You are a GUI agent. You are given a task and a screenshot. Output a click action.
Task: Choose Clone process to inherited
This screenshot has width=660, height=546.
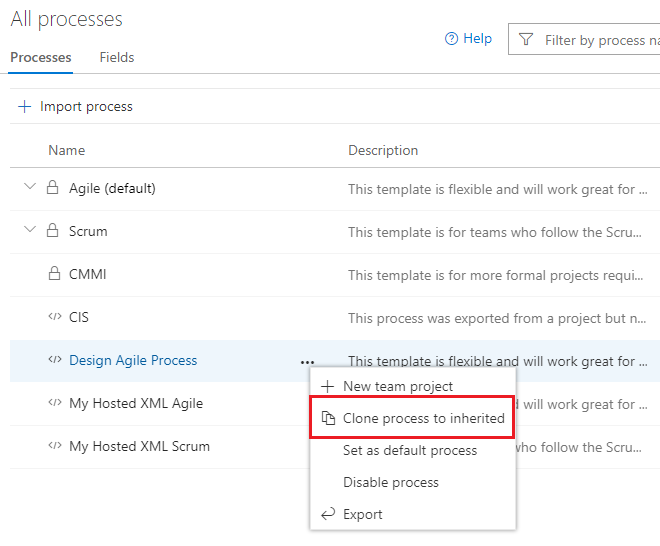(x=412, y=418)
